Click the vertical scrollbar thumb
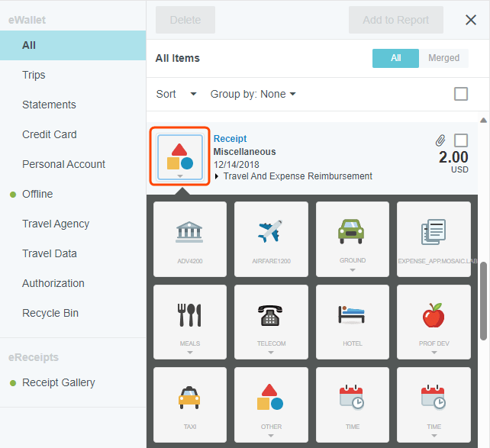 point(483,301)
